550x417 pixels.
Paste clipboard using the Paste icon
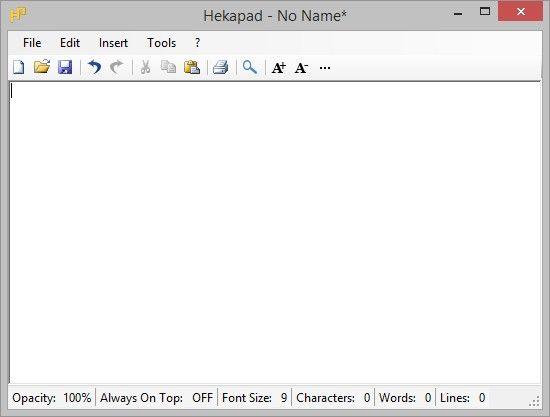(x=192, y=67)
